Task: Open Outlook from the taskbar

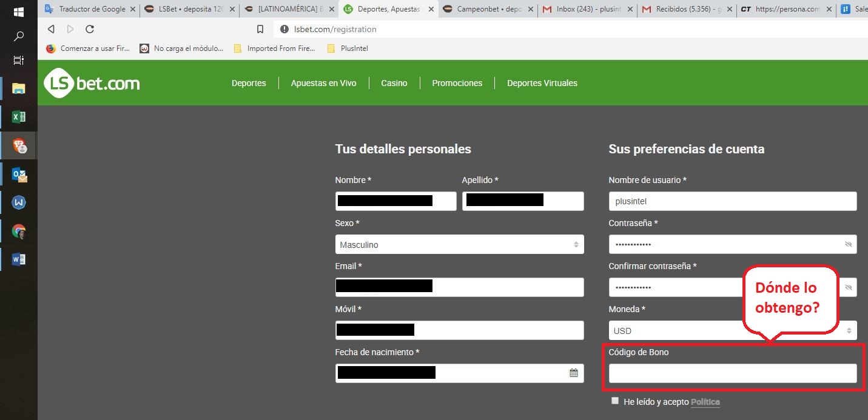Action: tap(19, 175)
